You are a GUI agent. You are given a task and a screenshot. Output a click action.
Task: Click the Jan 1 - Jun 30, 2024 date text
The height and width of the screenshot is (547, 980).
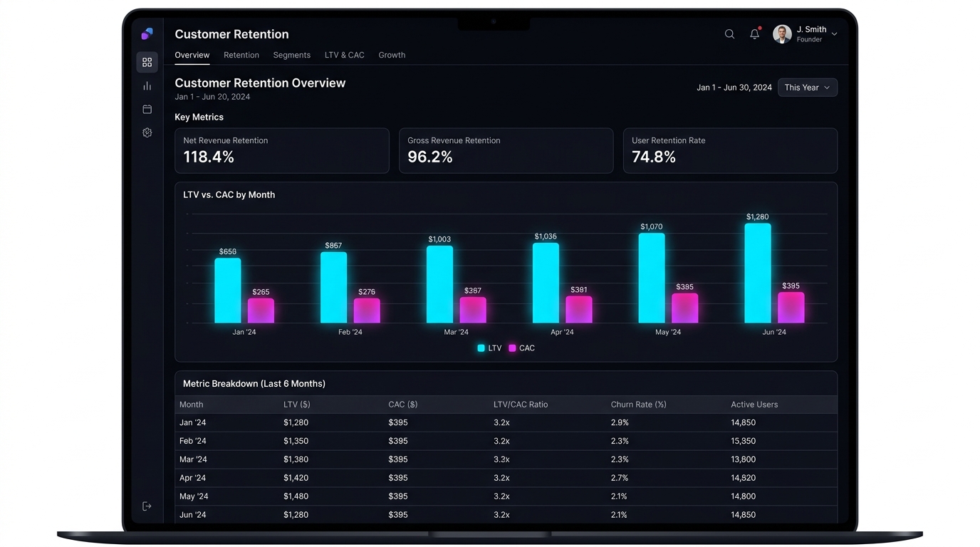[734, 88]
